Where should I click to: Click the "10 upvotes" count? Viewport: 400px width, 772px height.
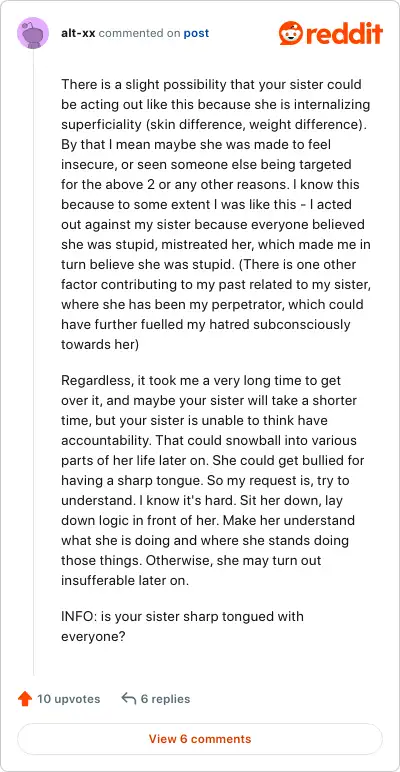point(68,699)
